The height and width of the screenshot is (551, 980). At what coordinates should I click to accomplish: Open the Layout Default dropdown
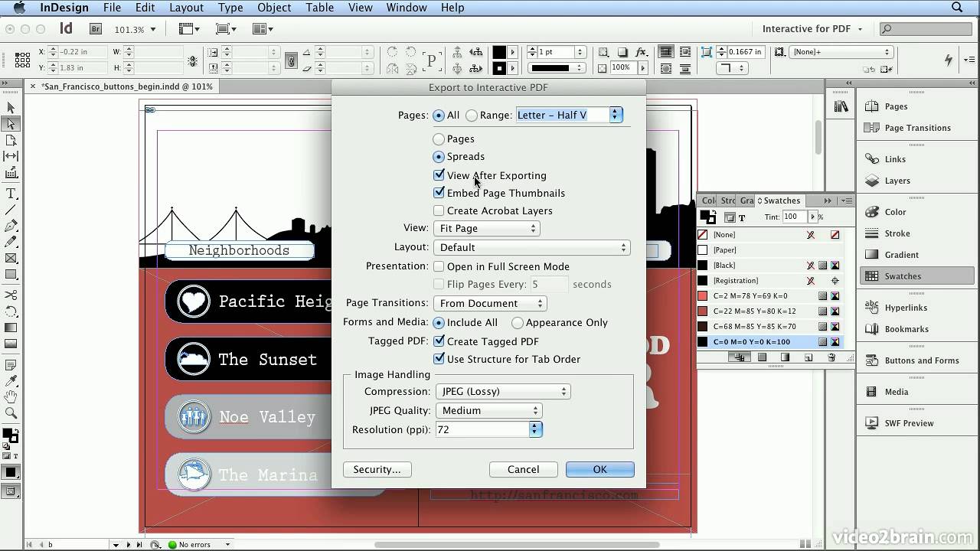tap(531, 247)
